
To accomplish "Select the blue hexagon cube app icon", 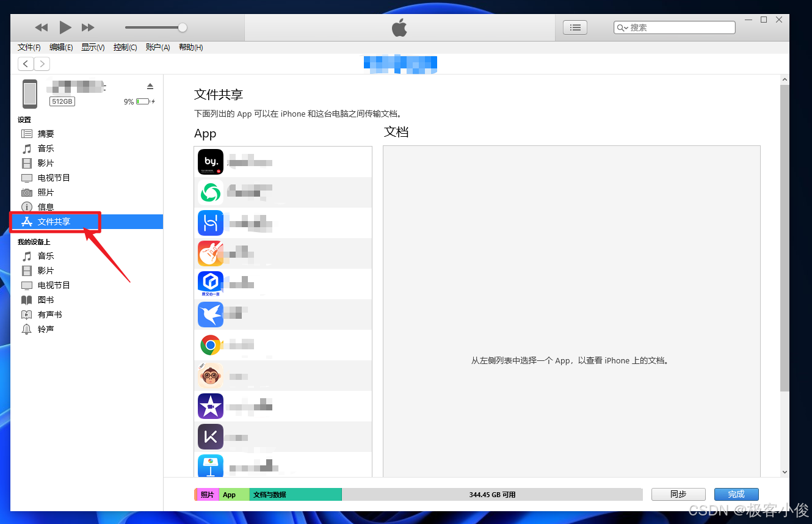I will tap(211, 284).
